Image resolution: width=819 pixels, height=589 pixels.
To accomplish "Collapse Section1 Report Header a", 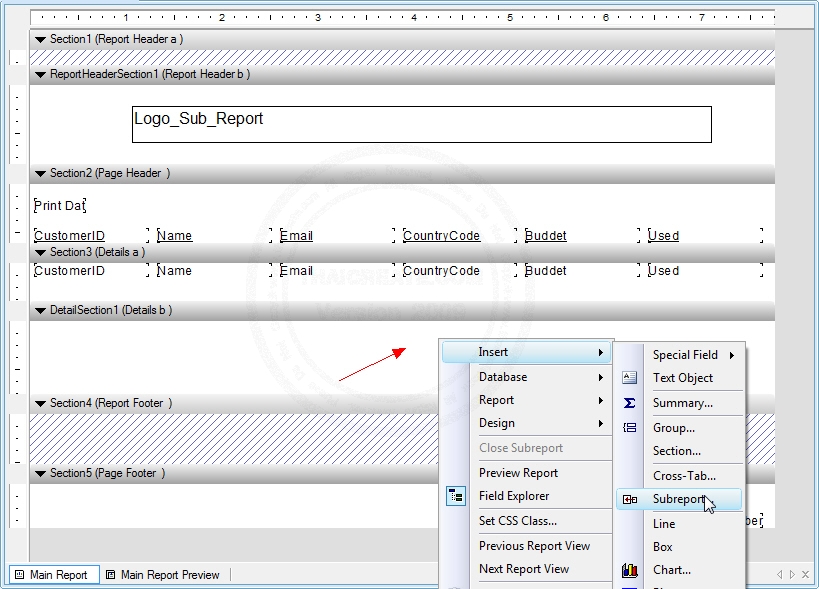I will pyautogui.click(x=40, y=39).
